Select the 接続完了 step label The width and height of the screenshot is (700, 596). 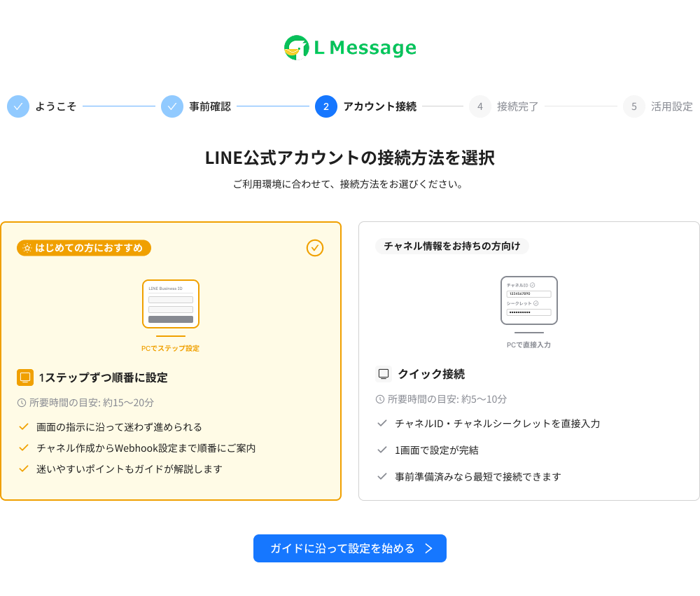pos(518,106)
